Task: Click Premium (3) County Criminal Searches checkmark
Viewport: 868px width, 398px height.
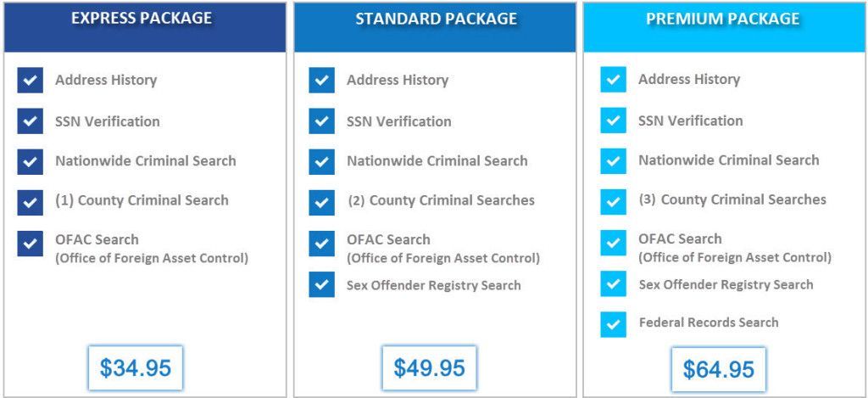Action: (x=613, y=201)
